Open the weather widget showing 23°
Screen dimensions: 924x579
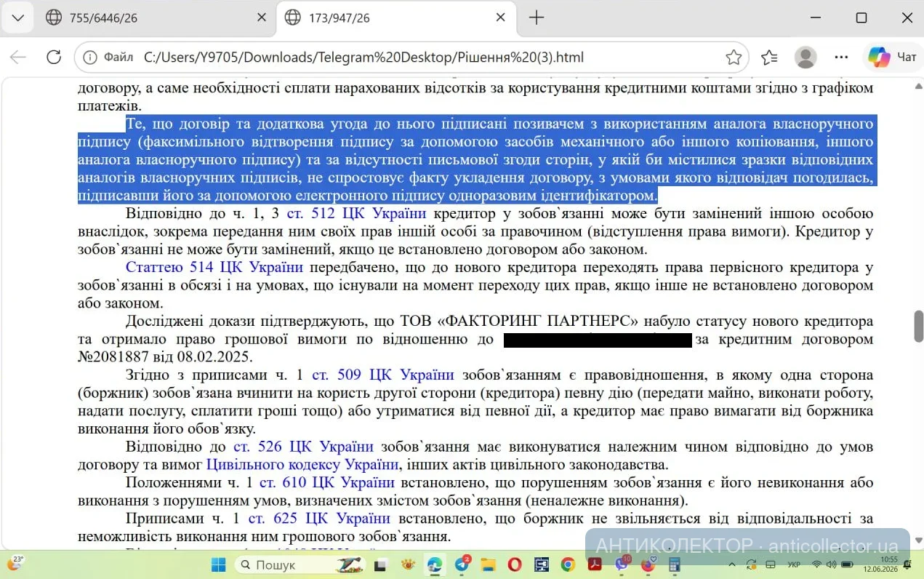[15, 563]
